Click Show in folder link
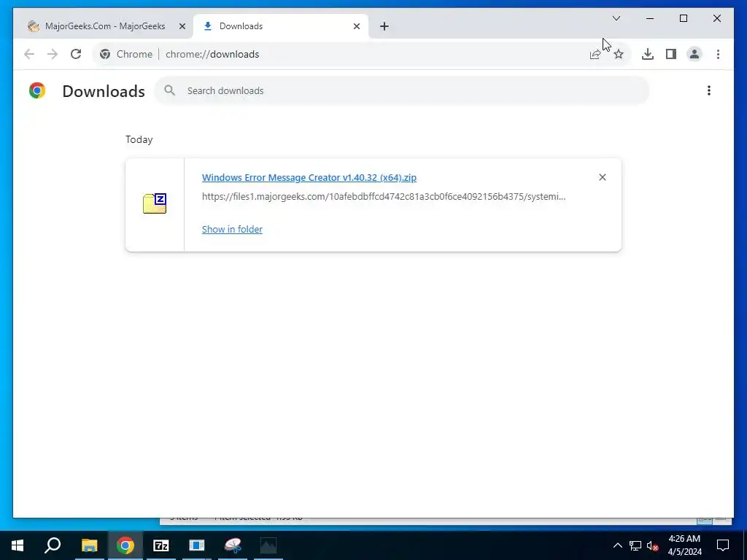 point(232,229)
